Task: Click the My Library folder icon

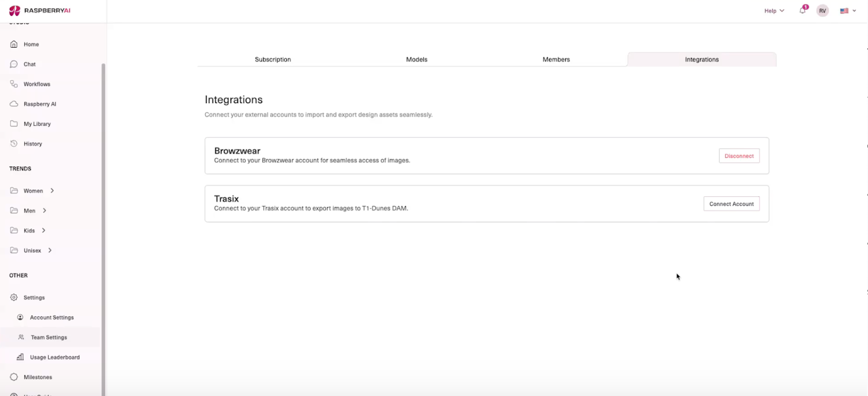Action: point(14,124)
